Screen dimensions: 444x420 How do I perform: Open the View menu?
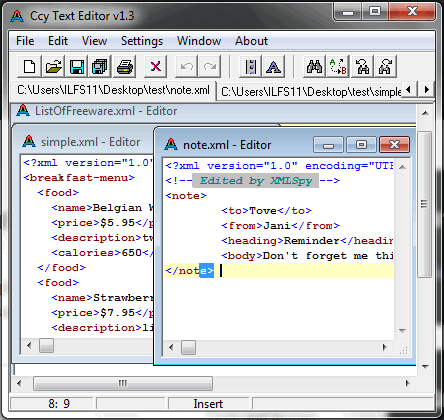coord(94,41)
